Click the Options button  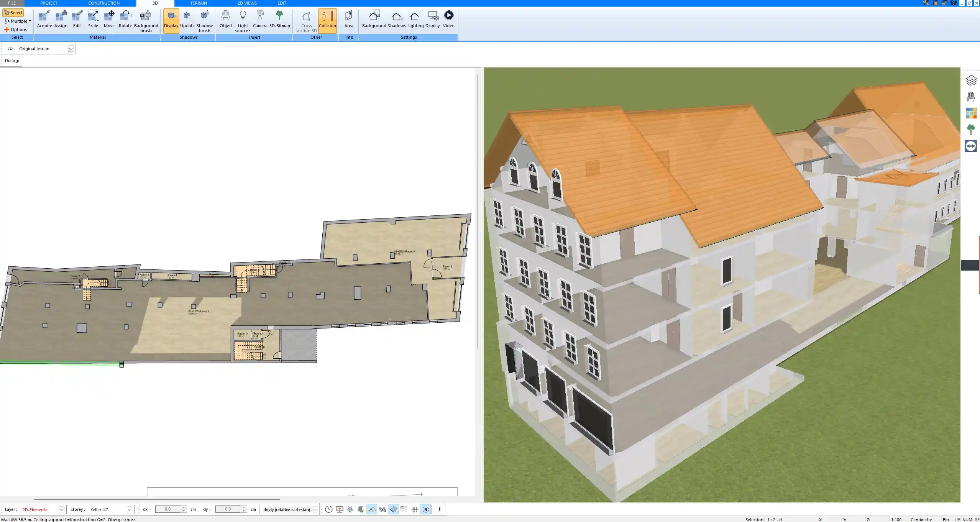click(x=16, y=30)
